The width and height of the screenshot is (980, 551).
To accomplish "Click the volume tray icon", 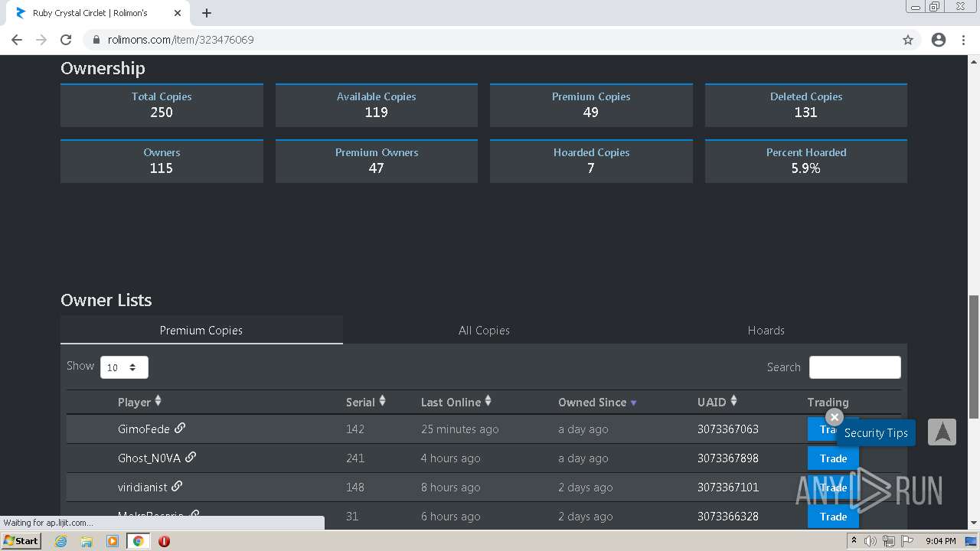I will point(871,541).
